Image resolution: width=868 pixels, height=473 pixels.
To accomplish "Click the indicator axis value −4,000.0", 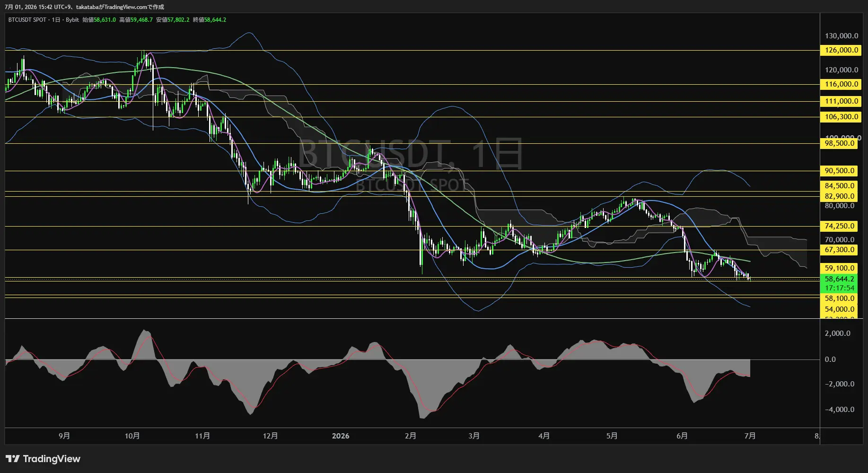I will [x=839, y=410].
